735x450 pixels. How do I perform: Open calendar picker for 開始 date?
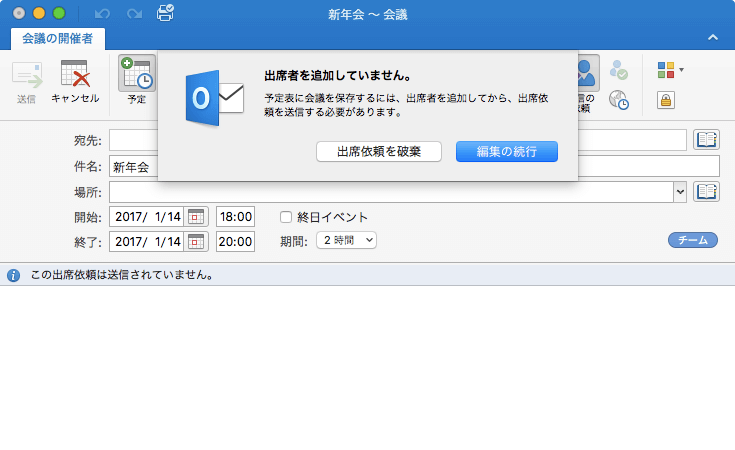click(195, 217)
